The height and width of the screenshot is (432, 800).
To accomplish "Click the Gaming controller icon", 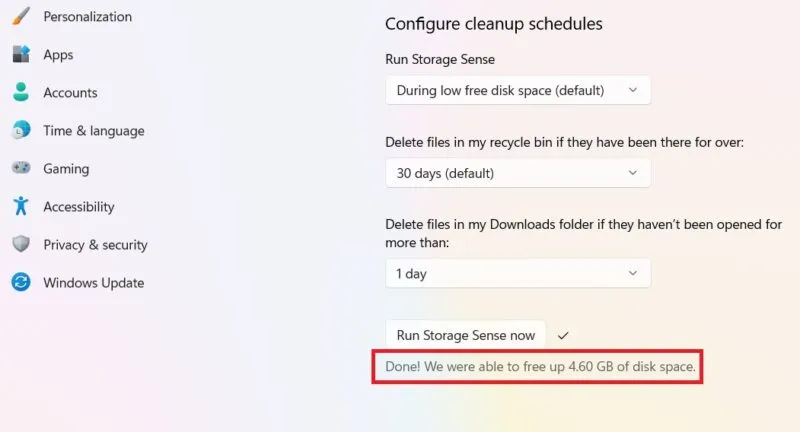I will [x=21, y=169].
